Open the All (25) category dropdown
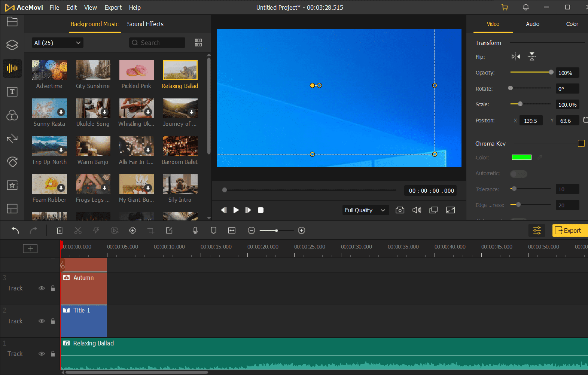 click(x=57, y=43)
